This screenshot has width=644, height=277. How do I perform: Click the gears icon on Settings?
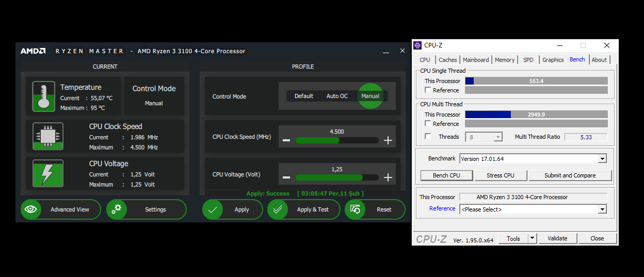(x=117, y=209)
